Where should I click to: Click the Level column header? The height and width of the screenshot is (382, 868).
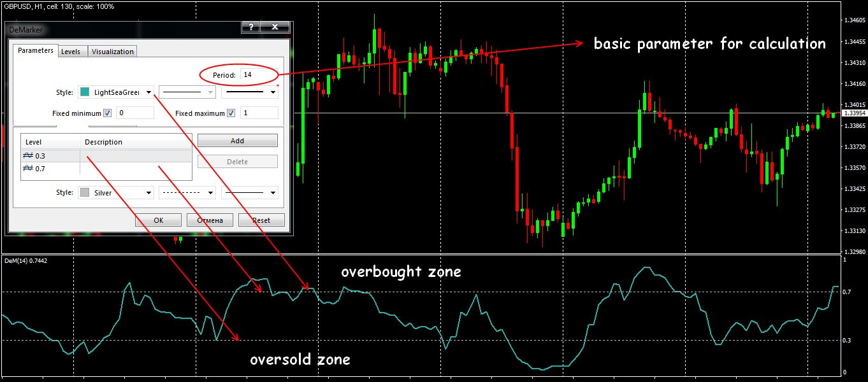click(51, 142)
